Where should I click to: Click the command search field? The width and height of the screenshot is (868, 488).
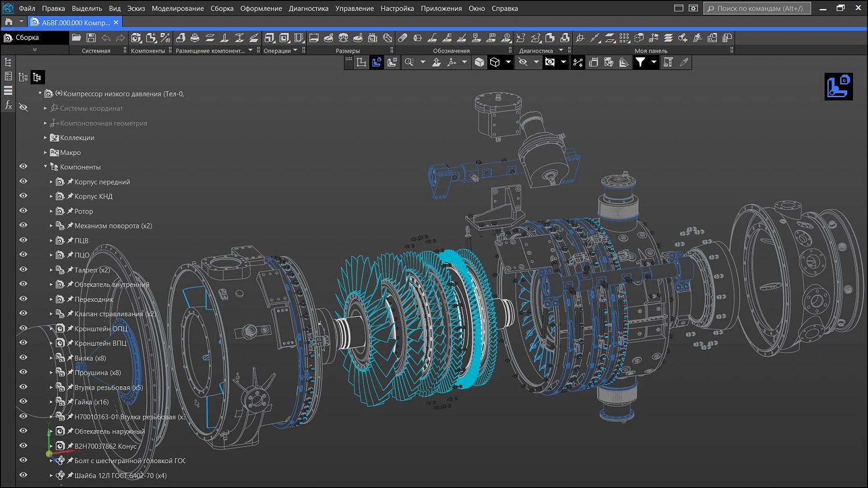click(758, 9)
